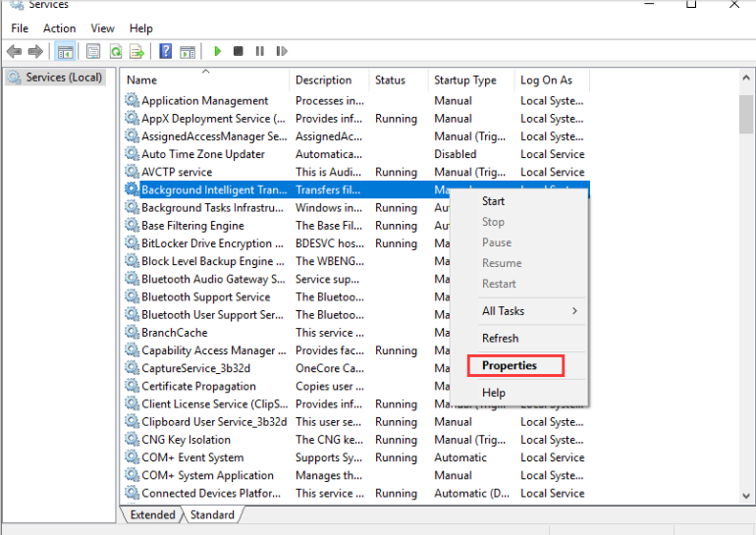Image resolution: width=756 pixels, height=535 pixels.
Task: Choose Properties from the context menu
Action: tap(510, 365)
